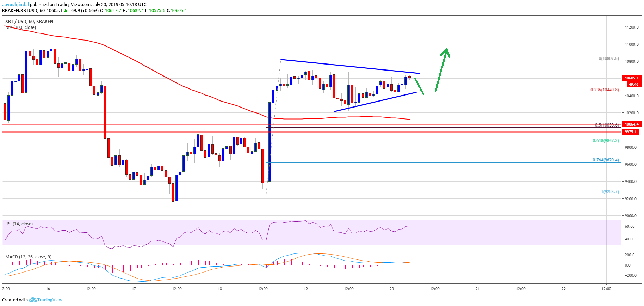
Task: Click the time axis label 19
Action: 306,289
